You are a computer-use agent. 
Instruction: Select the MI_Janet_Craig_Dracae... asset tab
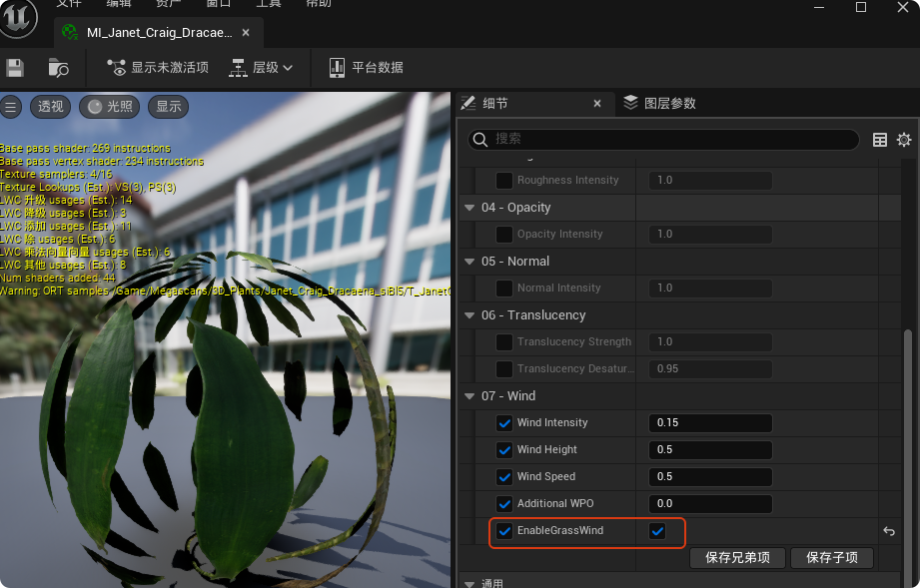pyautogui.click(x=159, y=33)
